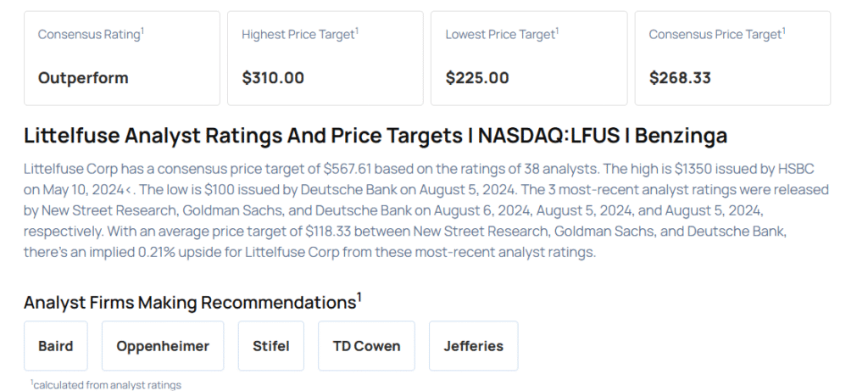This screenshot has width=868, height=391.
Task: Click the Outperform rating value
Action: coord(83,78)
